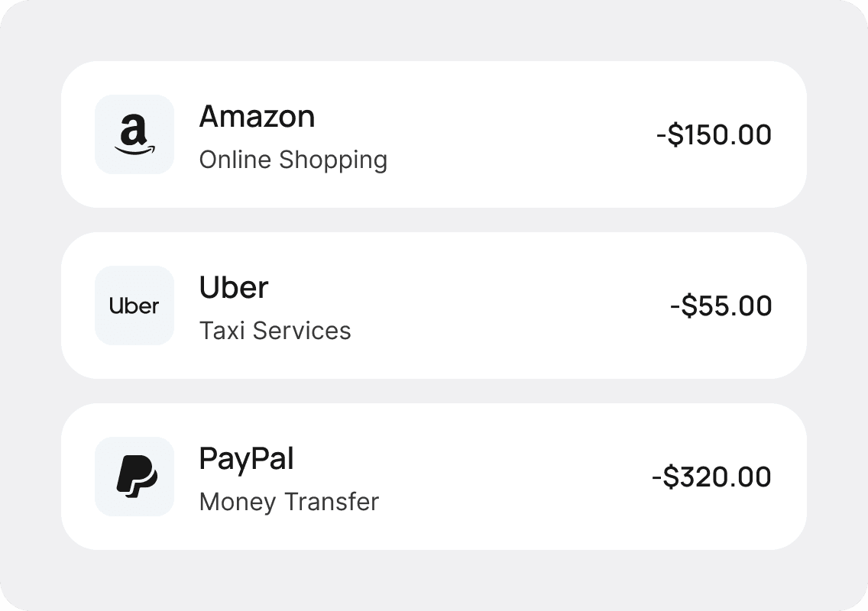
Task: Select the 'Money Transfer' category label
Action: coord(288,502)
